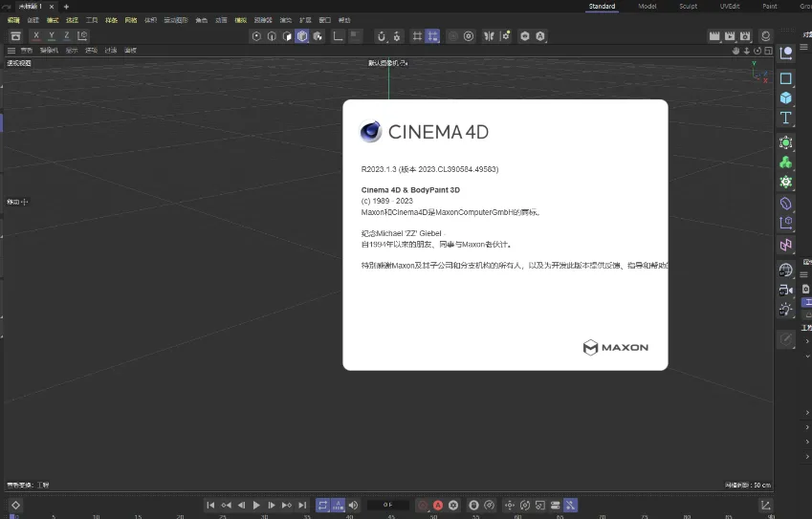Click the green cloner spheres icon
The image size is (812, 519).
(x=785, y=162)
